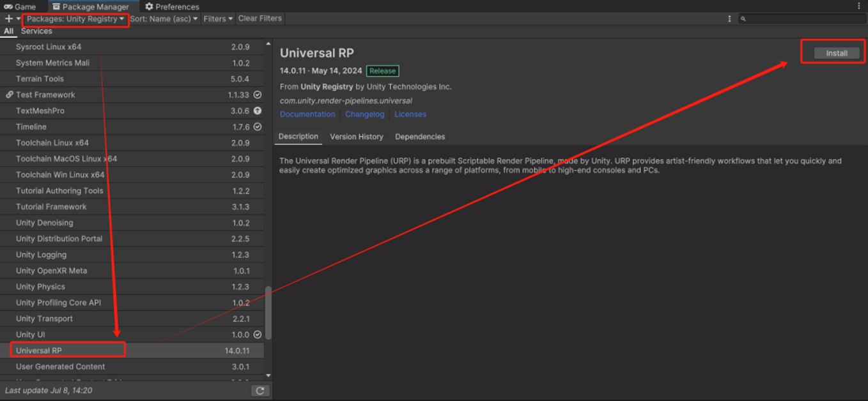
Task: Open the Sort: Name (asc) dropdown
Action: coord(164,19)
